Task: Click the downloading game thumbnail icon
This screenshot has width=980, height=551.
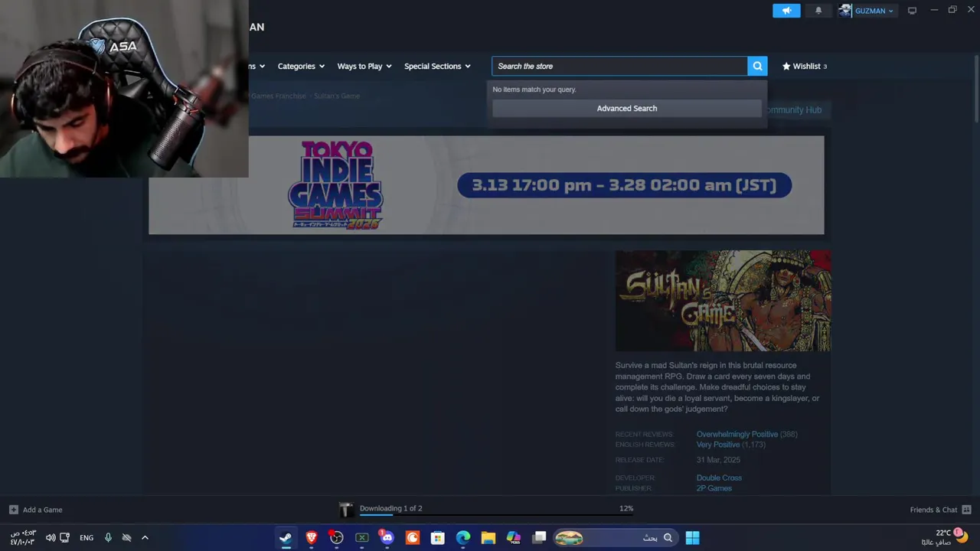Action: [x=346, y=510]
